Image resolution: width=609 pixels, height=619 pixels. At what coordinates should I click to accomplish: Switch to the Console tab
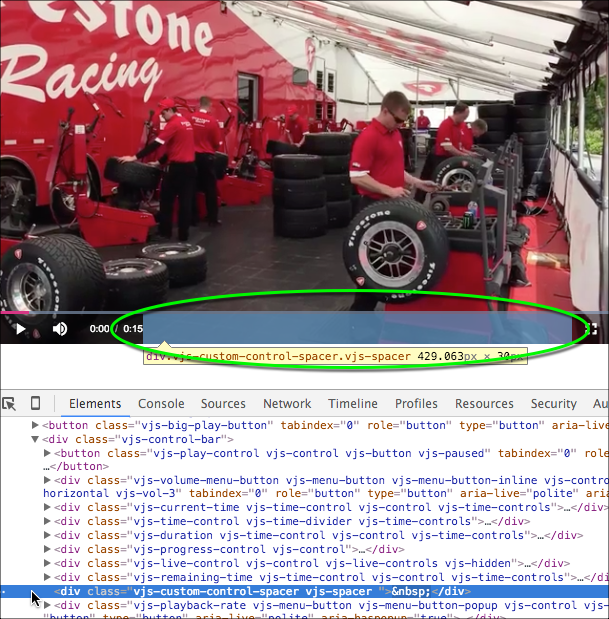tap(161, 404)
